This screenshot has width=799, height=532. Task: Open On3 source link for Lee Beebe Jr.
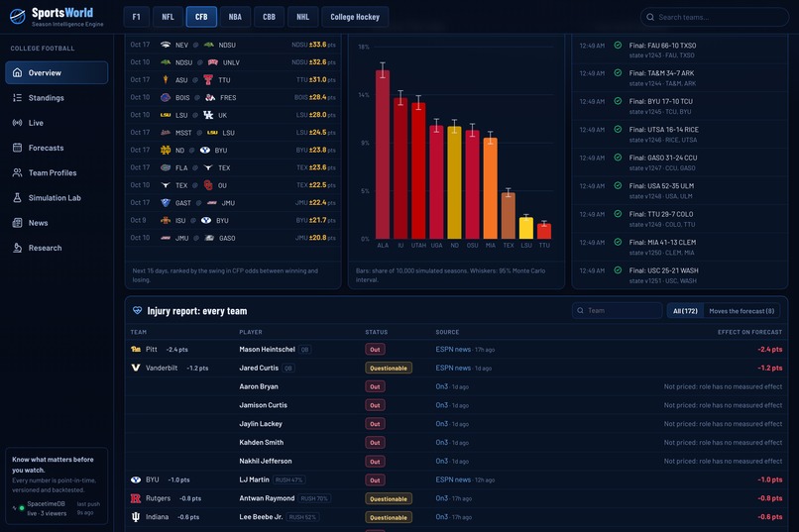point(442,517)
